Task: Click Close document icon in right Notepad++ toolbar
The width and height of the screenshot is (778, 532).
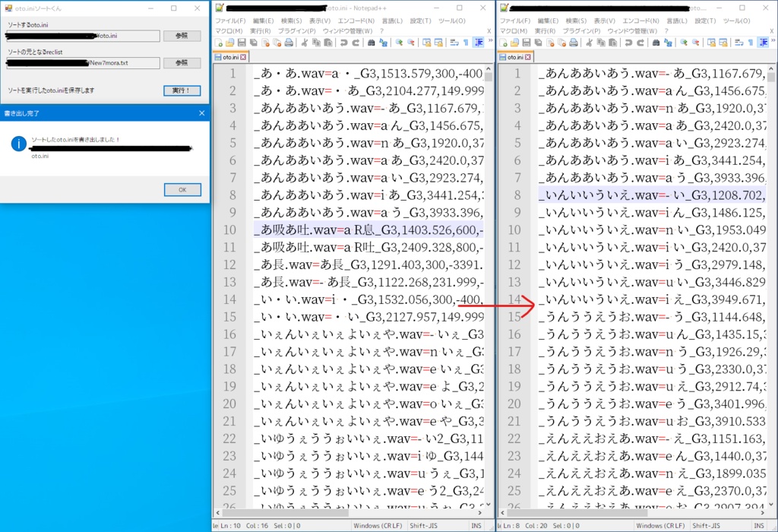Action: (x=550, y=43)
